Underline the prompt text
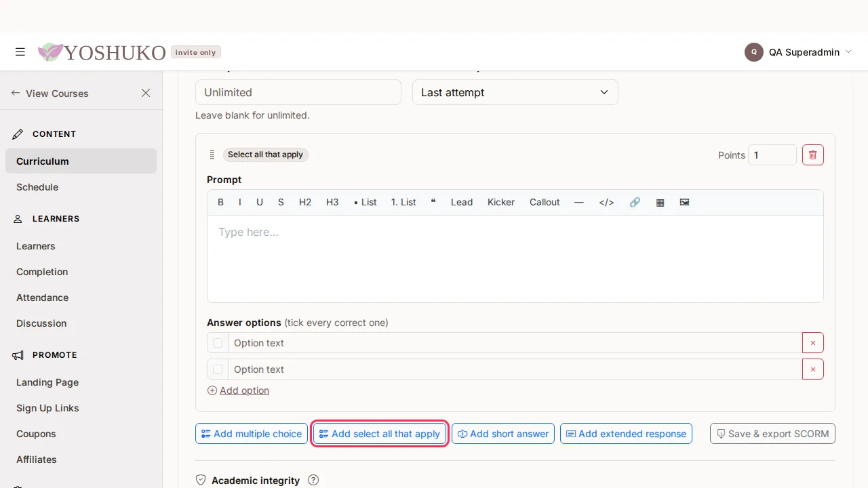 pyautogui.click(x=260, y=202)
